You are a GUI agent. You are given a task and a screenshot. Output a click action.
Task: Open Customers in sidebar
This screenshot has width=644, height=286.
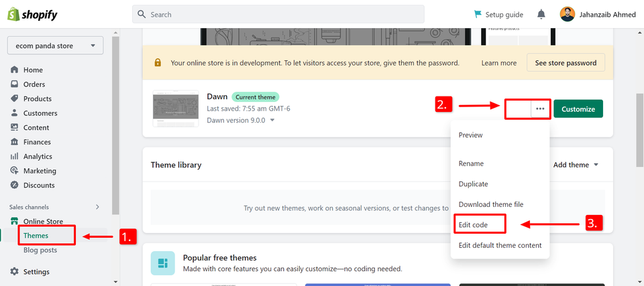point(40,113)
